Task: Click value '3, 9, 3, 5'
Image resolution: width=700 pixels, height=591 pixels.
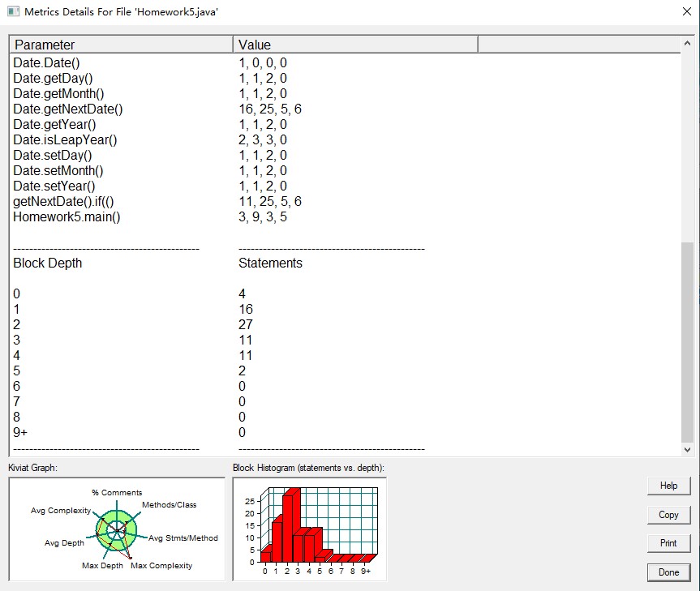Action: (263, 216)
